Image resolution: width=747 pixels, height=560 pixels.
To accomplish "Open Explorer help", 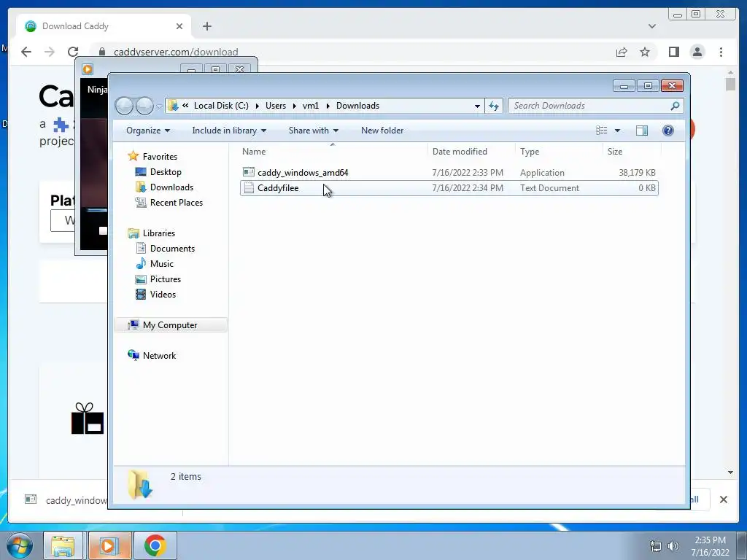I will point(668,131).
